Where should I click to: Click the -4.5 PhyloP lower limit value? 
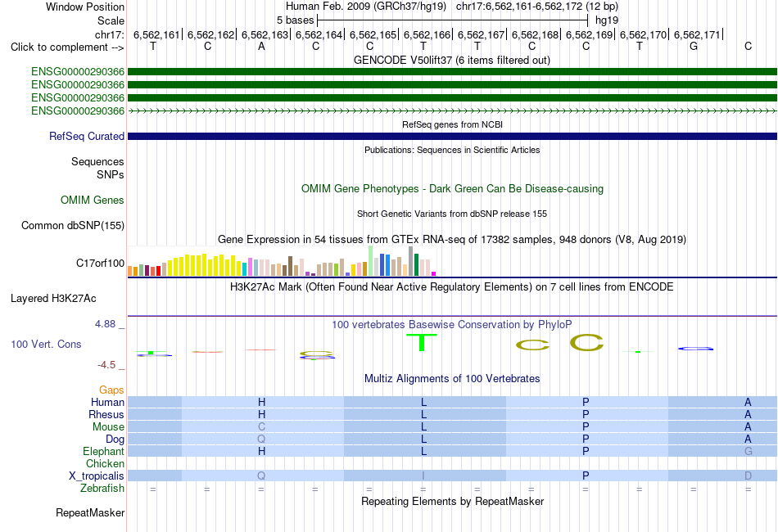coord(106,365)
